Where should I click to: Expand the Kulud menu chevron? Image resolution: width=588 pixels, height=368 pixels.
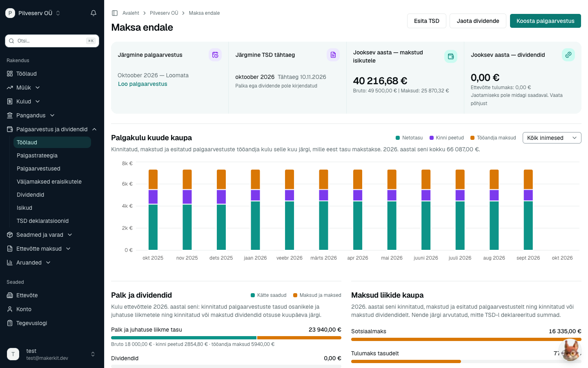[x=38, y=101]
